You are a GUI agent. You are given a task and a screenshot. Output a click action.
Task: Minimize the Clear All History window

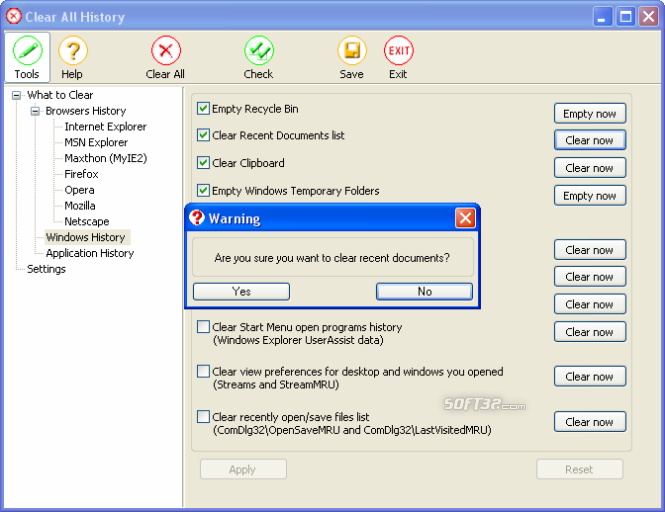click(602, 17)
